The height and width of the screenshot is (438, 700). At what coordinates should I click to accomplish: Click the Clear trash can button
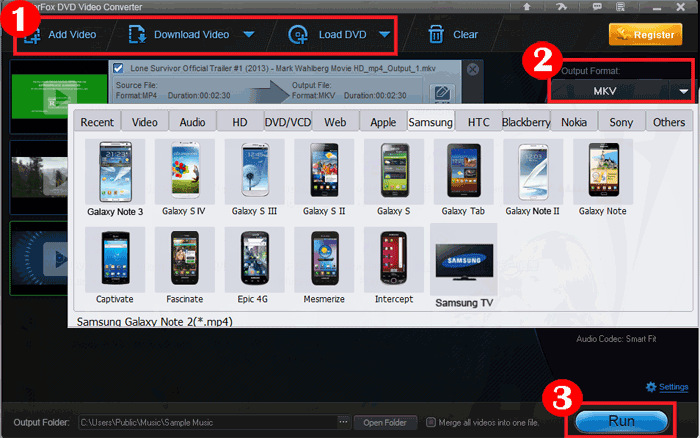coord(453,34)
